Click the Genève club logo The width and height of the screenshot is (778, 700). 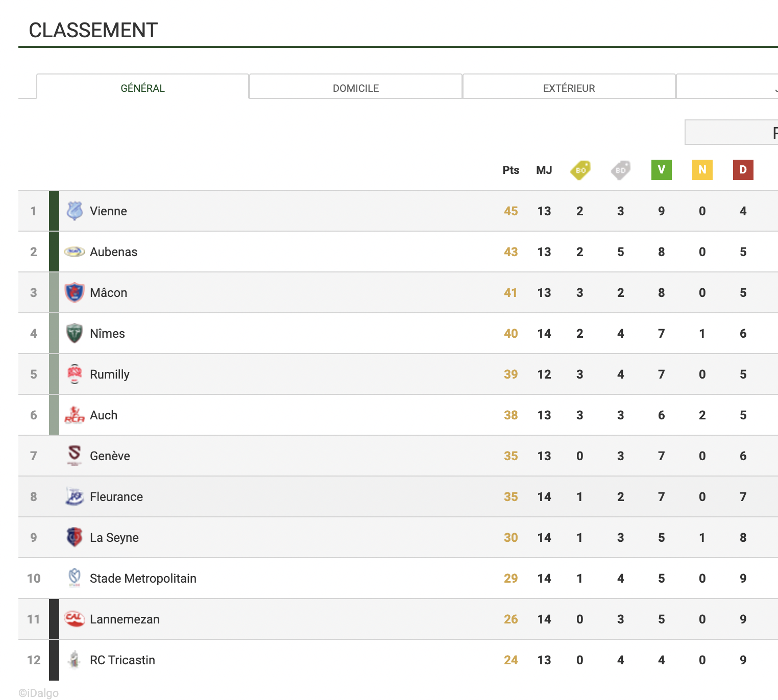coord(75,455)
